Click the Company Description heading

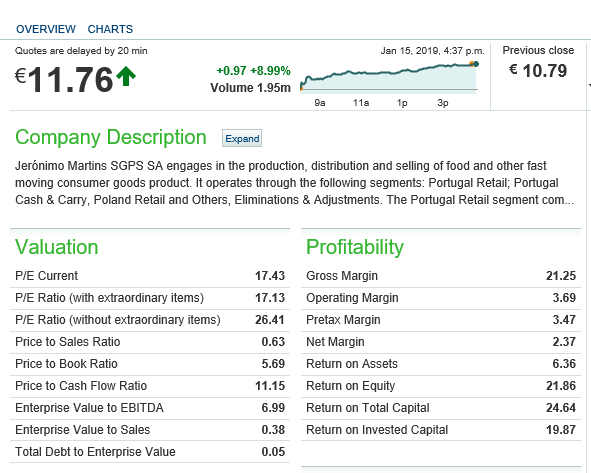tap(111, 137)
